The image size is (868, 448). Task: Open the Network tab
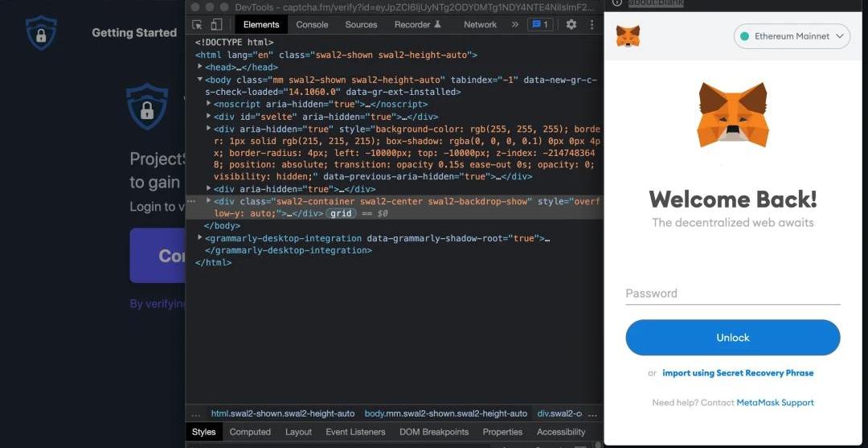click(480, 25)
